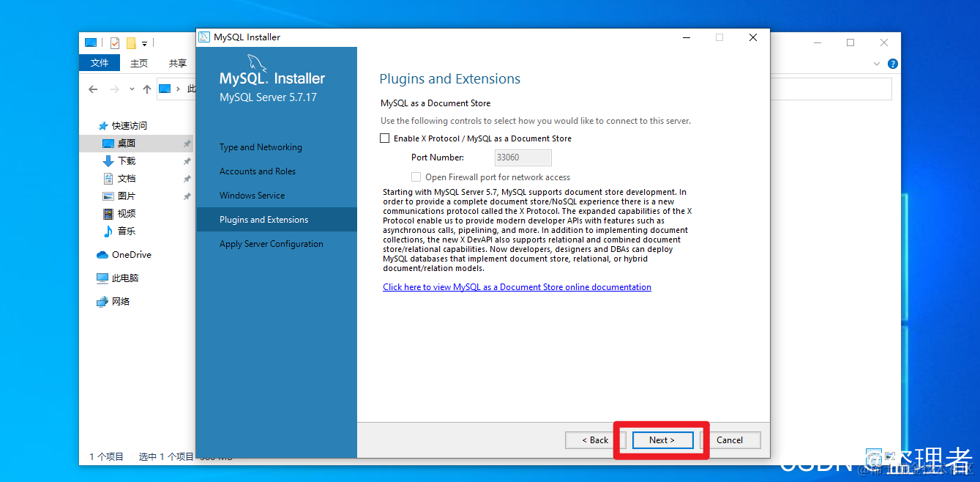Image resolution: width=980 pixels, height=482 pixels.
Task: Click the pin icon next to 桌面
Action: [x=187, y=144]
